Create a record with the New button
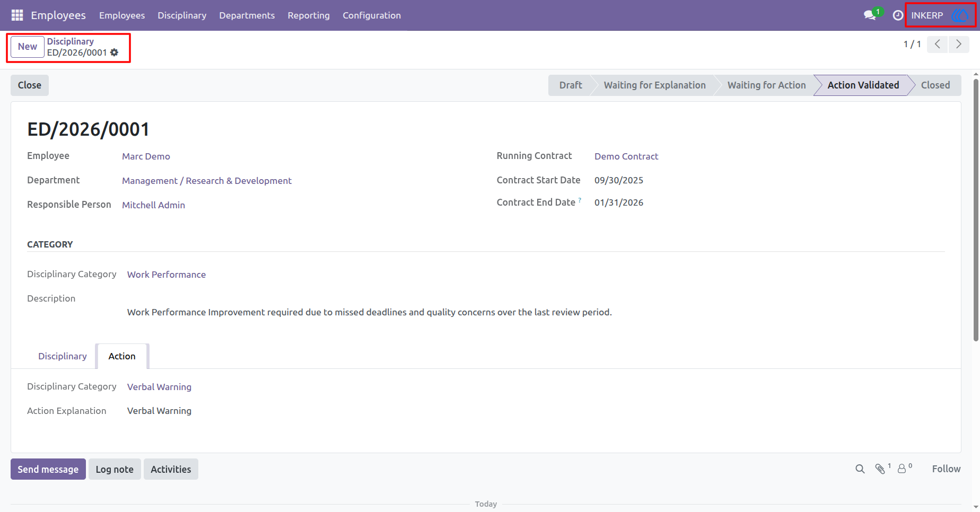Viewport: 980px width, 512px height. pos(28,47)
